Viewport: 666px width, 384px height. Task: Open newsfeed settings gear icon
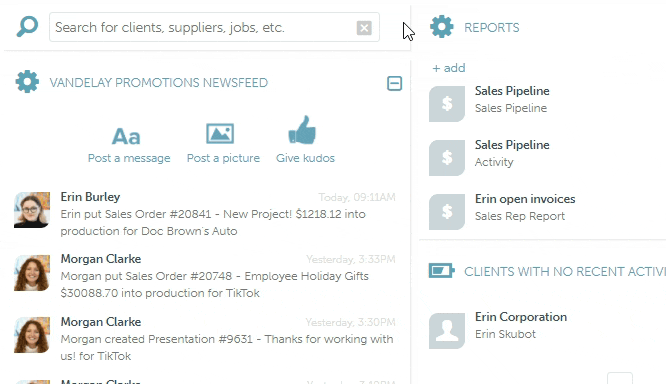click(x=27, y=82)
